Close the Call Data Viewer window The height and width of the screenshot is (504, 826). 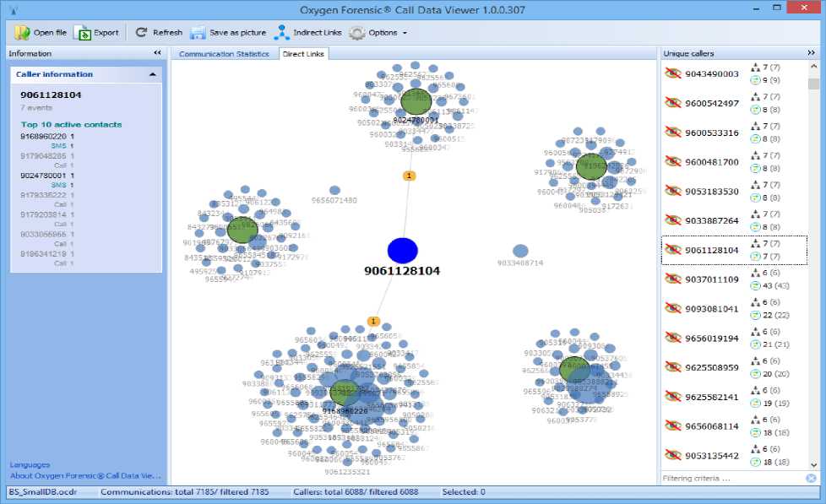[x=804, y=8]
